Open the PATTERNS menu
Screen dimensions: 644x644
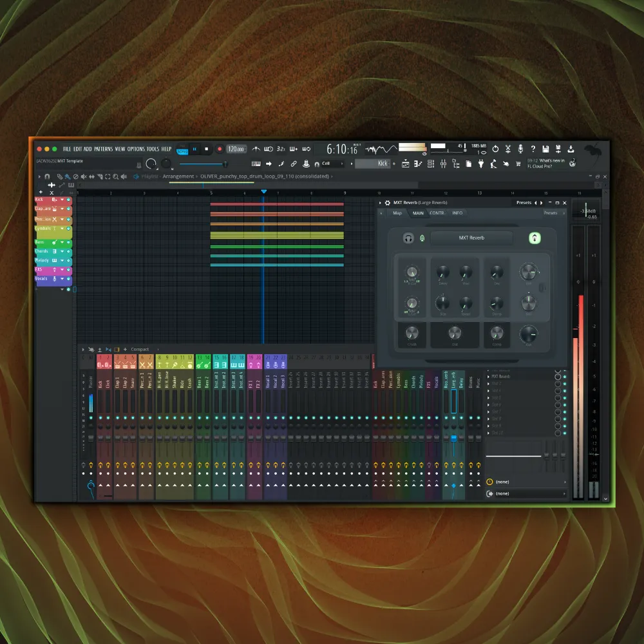pyautogui.click(x=103, y=149)
